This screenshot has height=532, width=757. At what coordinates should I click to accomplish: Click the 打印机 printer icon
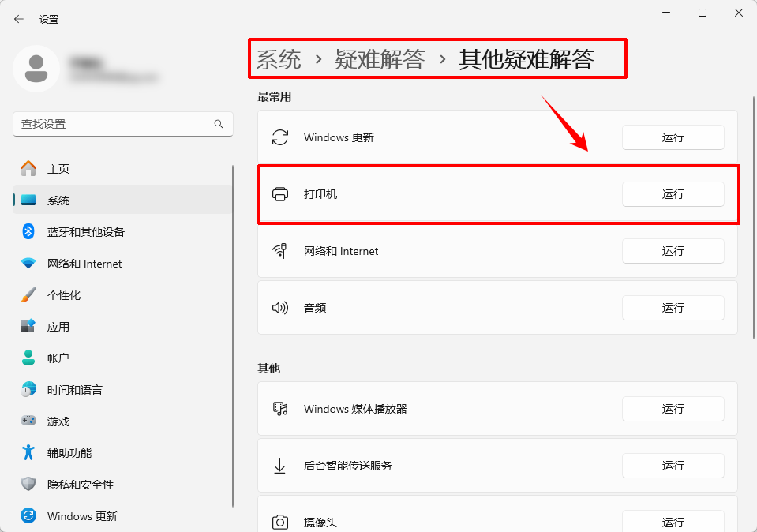(x=280, y=194)
